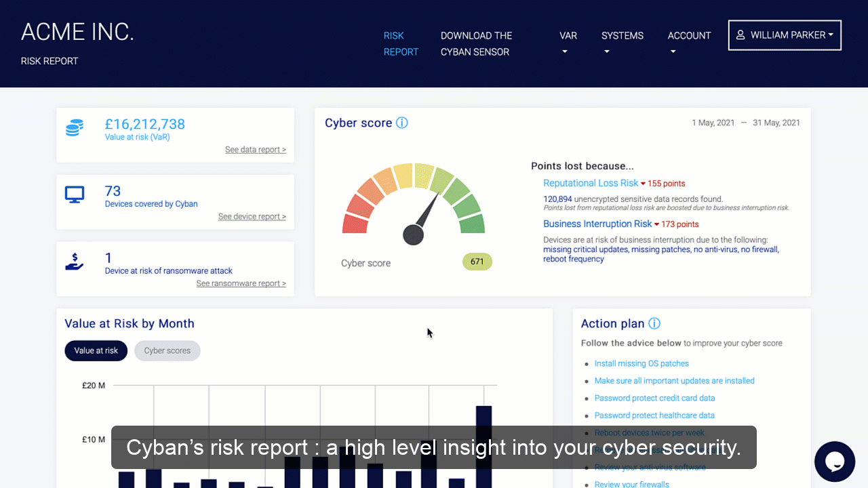Image resolution: width=868 pixels, height=488 pixels.
Task: Click the See device report link
Action: click(x=252, y=217)
